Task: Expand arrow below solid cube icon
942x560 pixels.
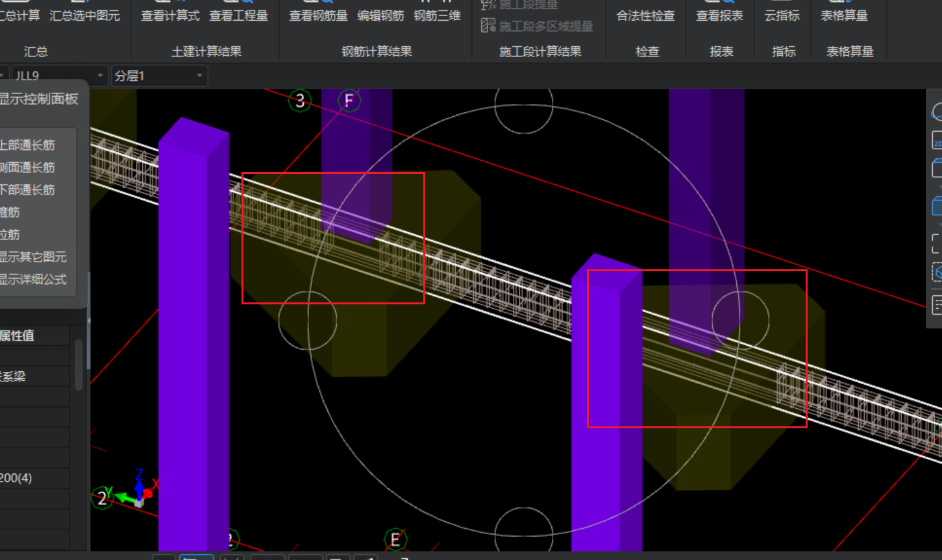Action: 939,224
